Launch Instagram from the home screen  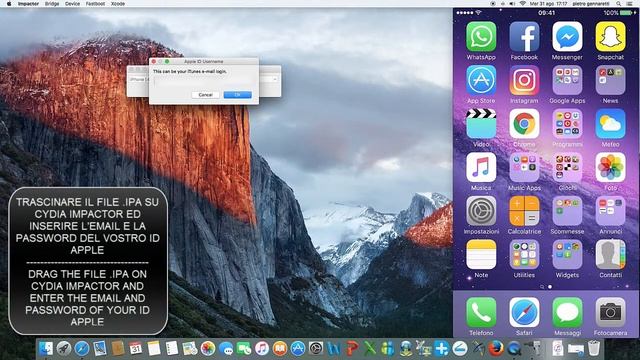point(524,80)
